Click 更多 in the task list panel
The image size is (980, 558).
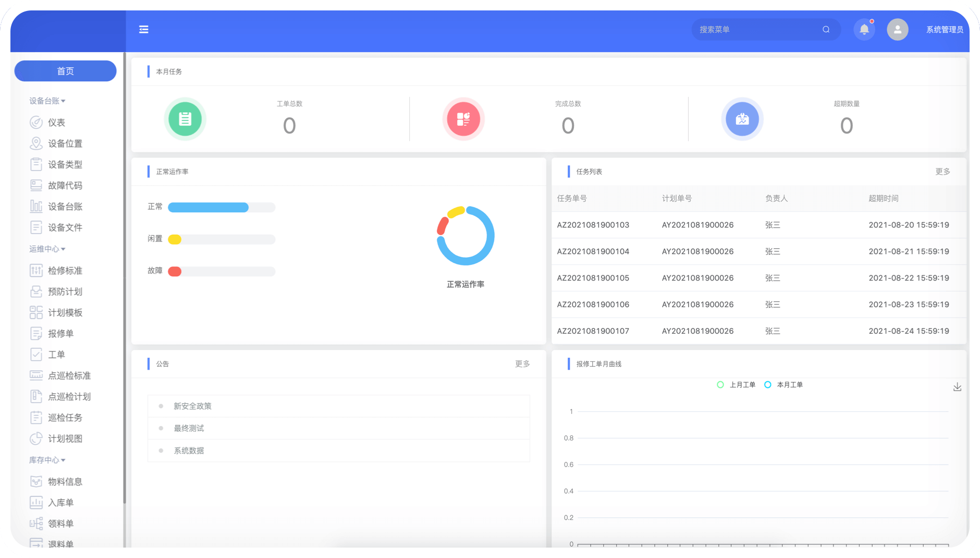[x=942, y=172]
